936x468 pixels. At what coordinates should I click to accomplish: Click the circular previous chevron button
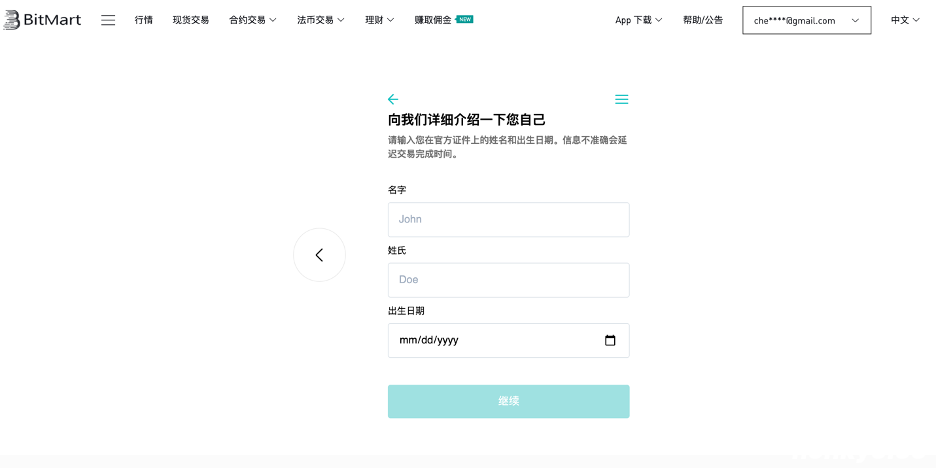pos(319,255)
